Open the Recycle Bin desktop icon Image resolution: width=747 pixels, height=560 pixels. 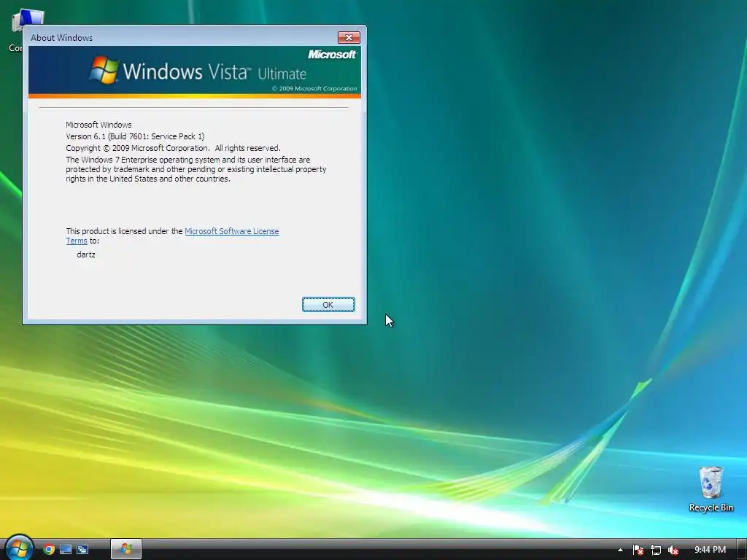pyautogui.click(x=711, y=489)
